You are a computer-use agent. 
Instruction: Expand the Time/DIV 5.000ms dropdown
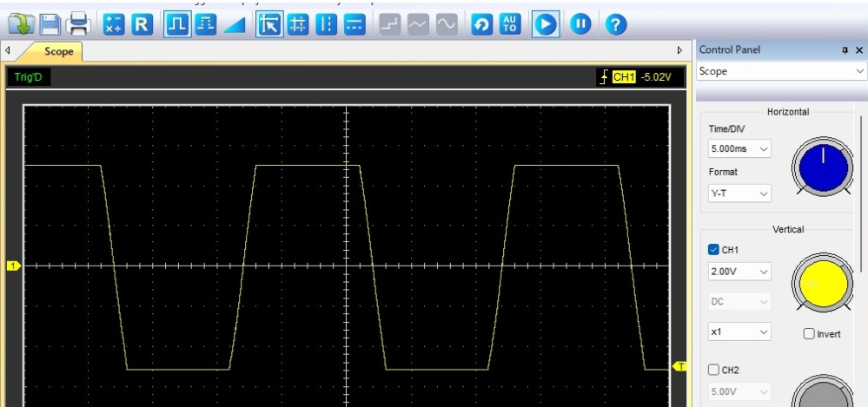(739, 148)
